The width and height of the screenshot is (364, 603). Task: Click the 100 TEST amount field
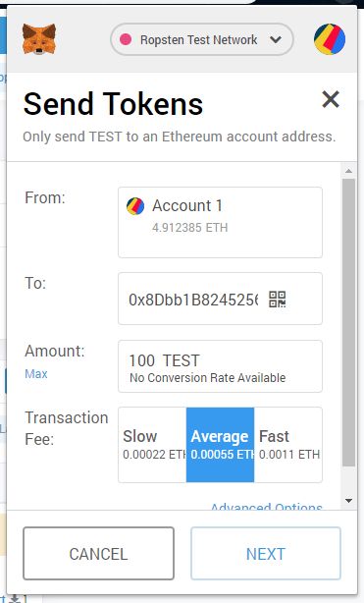(220, 366)
